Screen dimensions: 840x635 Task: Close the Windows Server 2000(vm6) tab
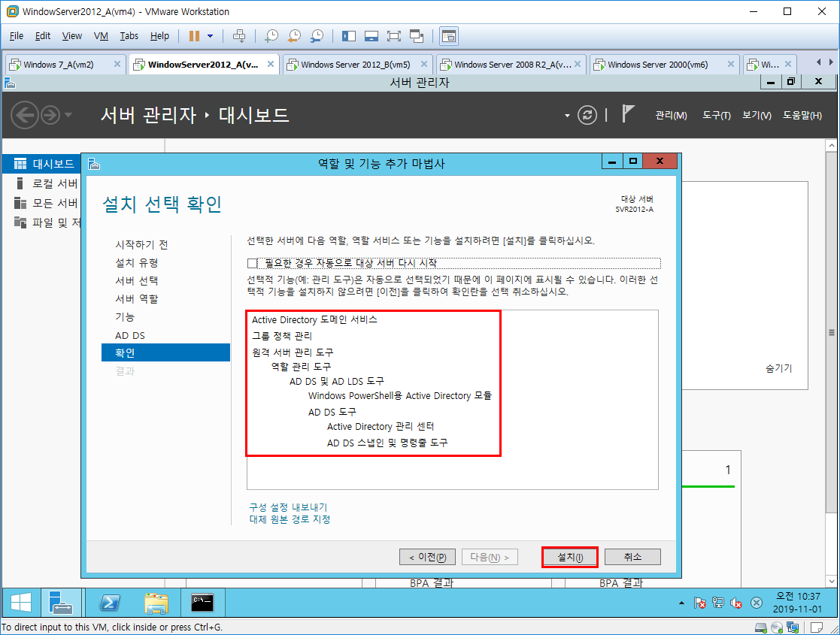tap(731, 64)
